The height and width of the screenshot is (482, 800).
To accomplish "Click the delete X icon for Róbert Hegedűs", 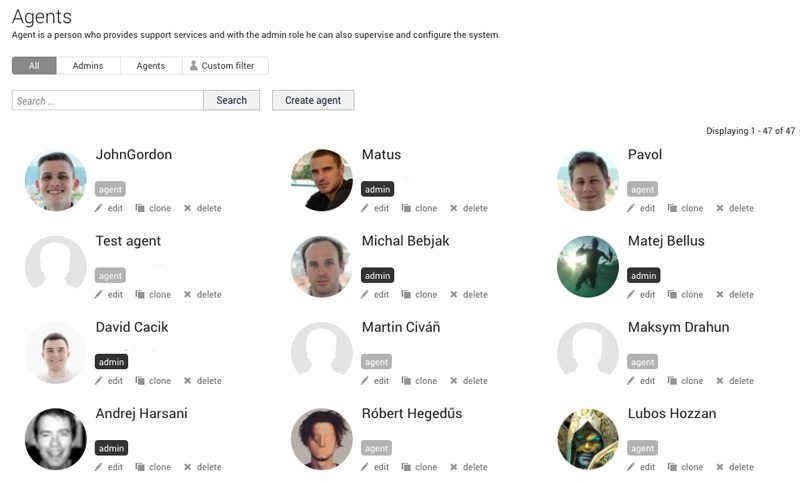I will pos(454,467).
